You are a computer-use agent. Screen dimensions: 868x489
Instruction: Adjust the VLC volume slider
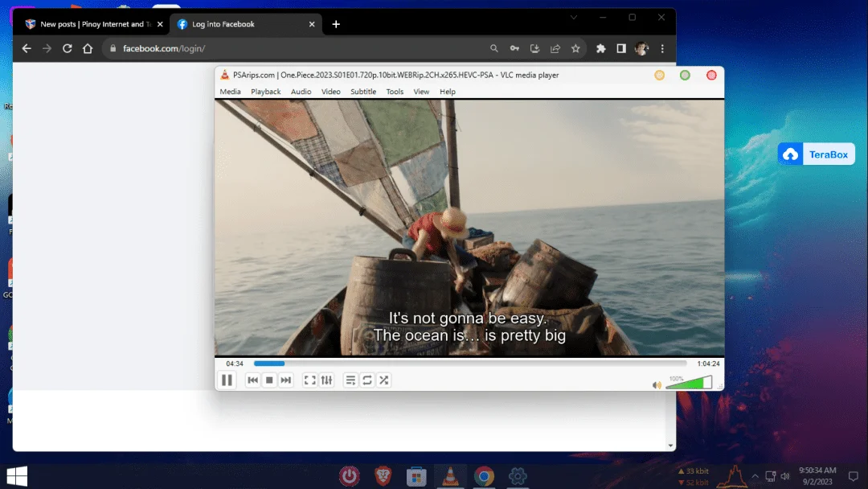[x=689, y=382]
